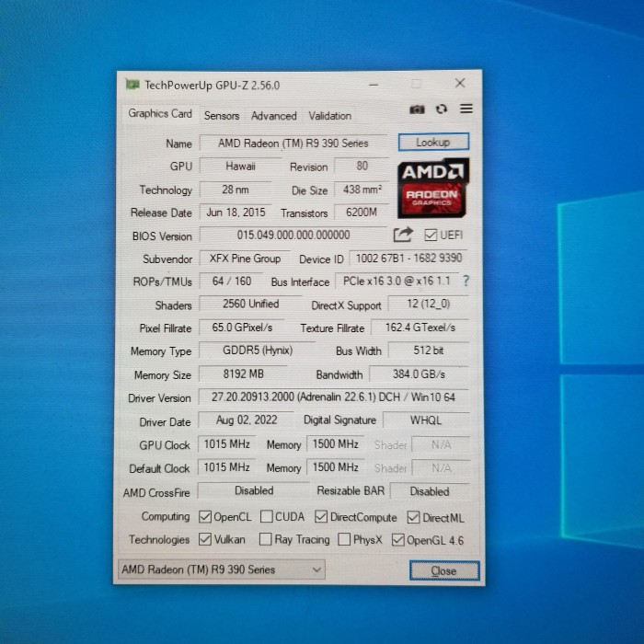The height and width of the screenshot is (644, 644).
Task: Toggle the Vulkan checkbox
Action: (x=204, y=539)
